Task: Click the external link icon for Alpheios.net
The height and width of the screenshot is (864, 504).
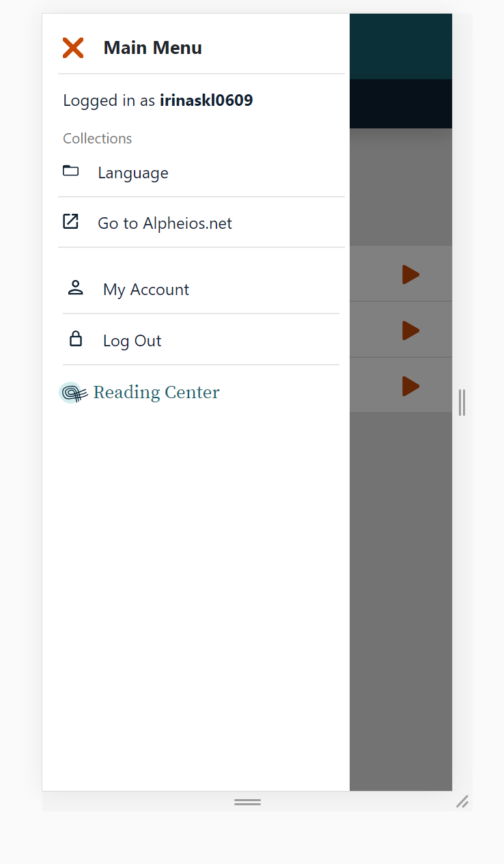Action: (x=71, y=221)
